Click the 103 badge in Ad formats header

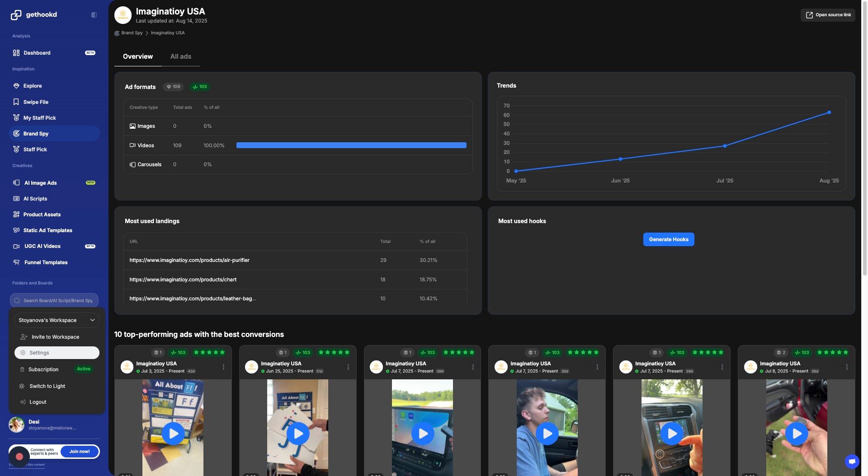click(200, 87)
